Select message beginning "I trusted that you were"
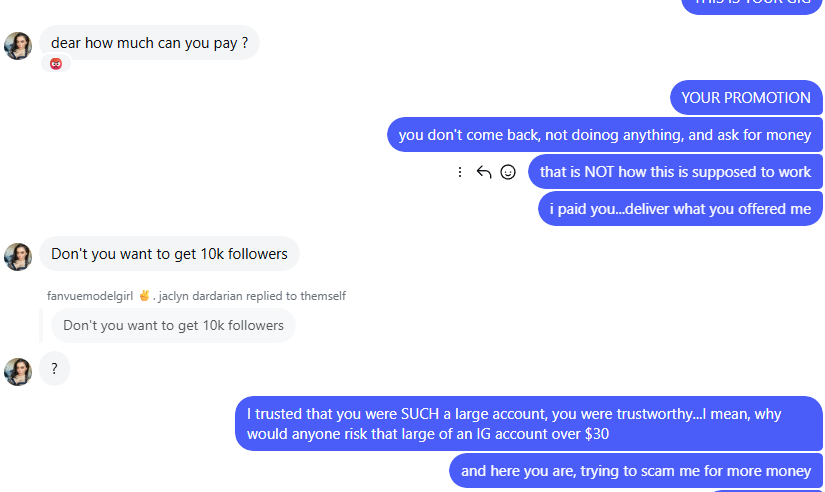Viewport: 825px width, 492px height. [x=528, y=424]
